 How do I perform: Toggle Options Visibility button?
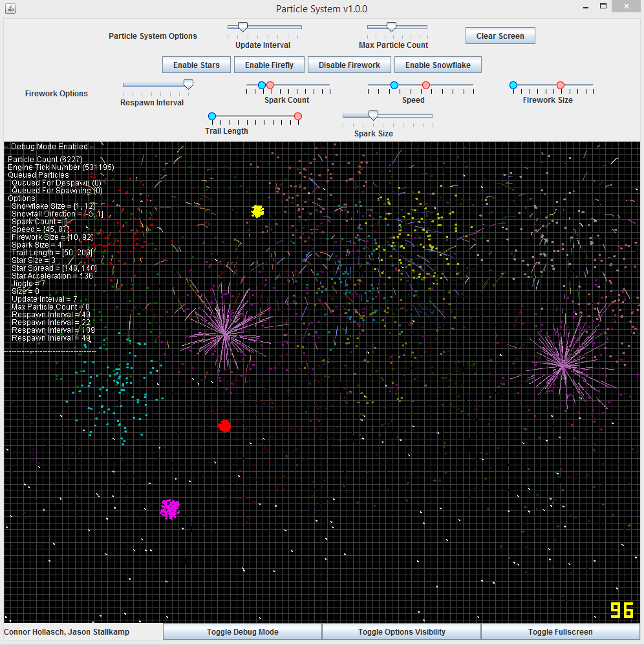[402, 632]
